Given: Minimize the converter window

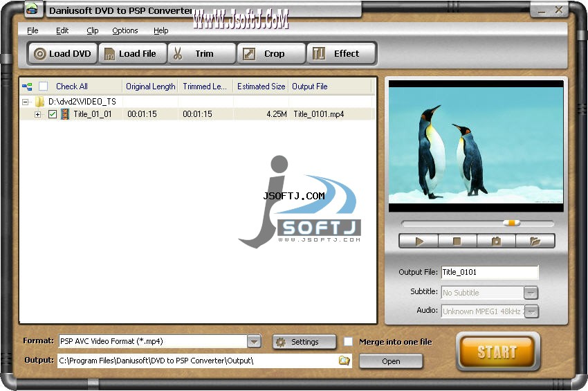Looking at the screenshot, I should [x=541, y=11].
